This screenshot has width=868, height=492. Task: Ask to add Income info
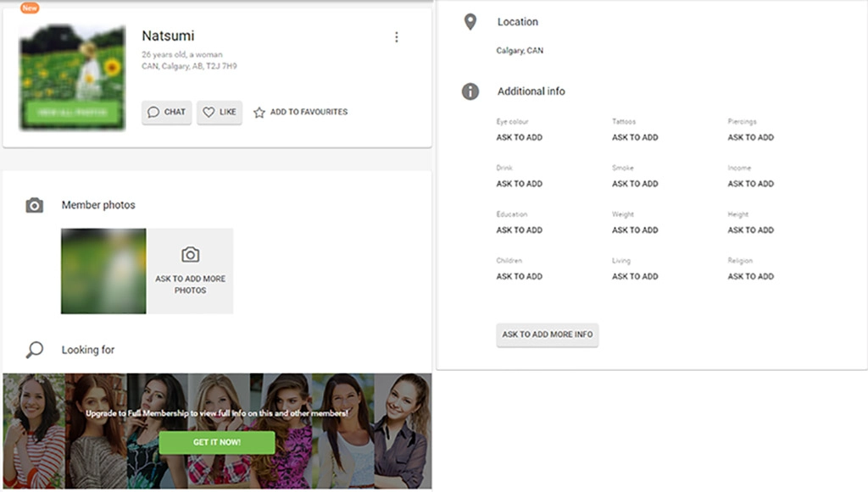pyautogui.click(x=750, y=184)
